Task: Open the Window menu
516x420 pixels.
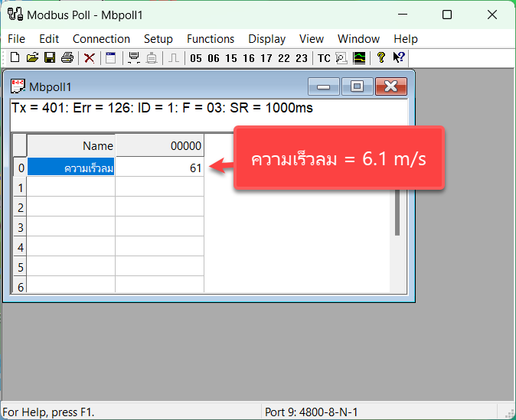Action: tap(359, 39)
